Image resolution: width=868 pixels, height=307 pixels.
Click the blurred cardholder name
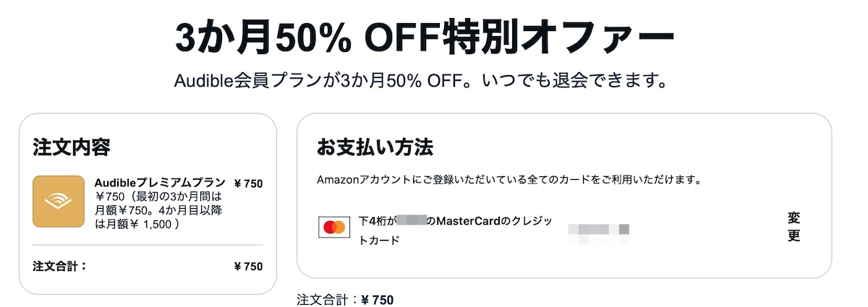pyautogui.click(x=598, y=230)
